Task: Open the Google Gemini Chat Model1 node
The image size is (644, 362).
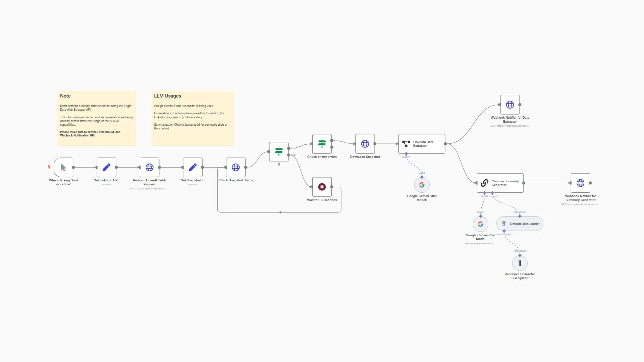Action: (422, 185)
